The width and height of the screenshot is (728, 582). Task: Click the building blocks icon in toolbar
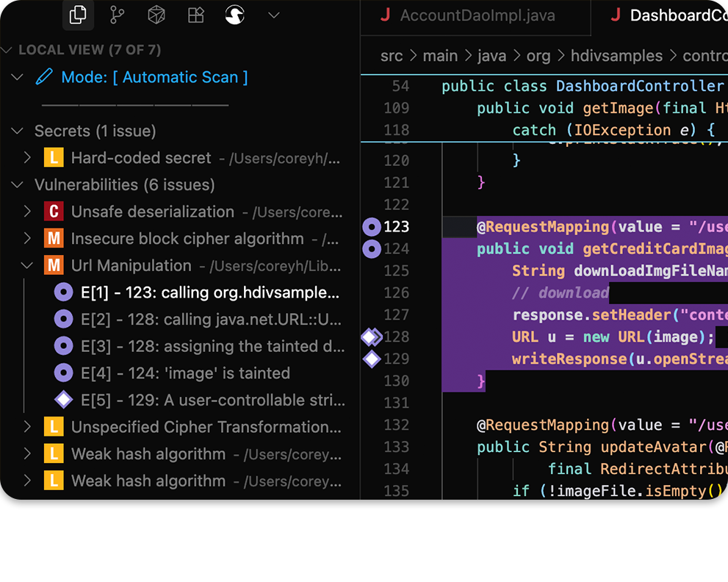(195, 15)
